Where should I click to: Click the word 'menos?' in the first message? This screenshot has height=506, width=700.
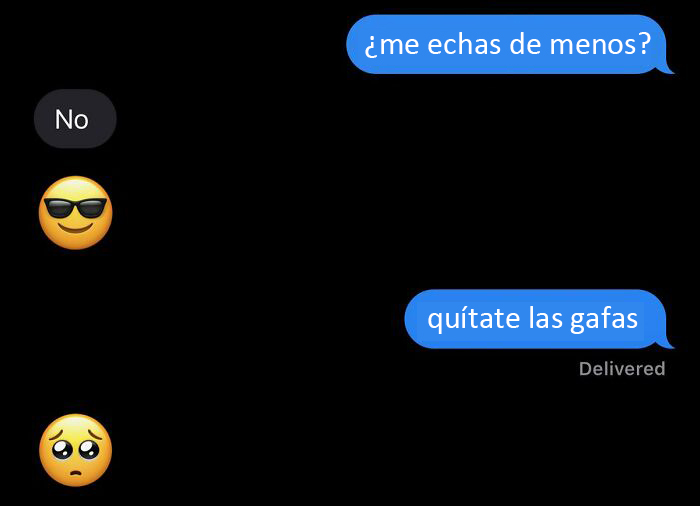pyautogui.click(x=600, y=44)
